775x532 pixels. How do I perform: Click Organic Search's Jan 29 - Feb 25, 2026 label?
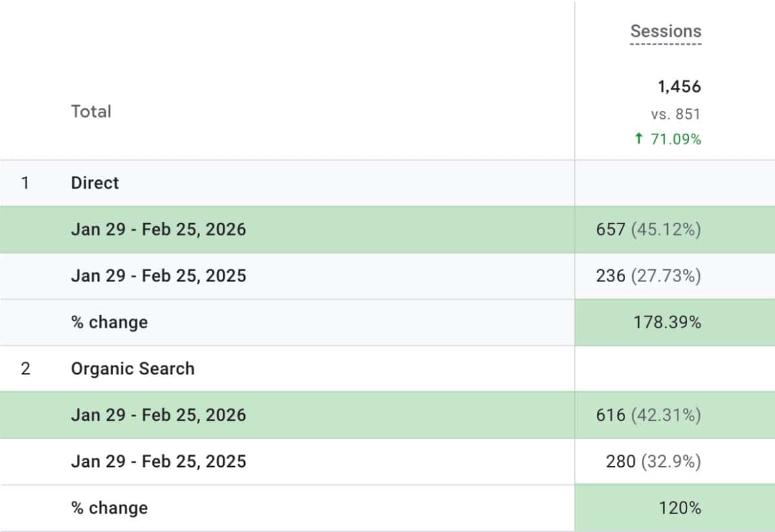pos(158,414)
